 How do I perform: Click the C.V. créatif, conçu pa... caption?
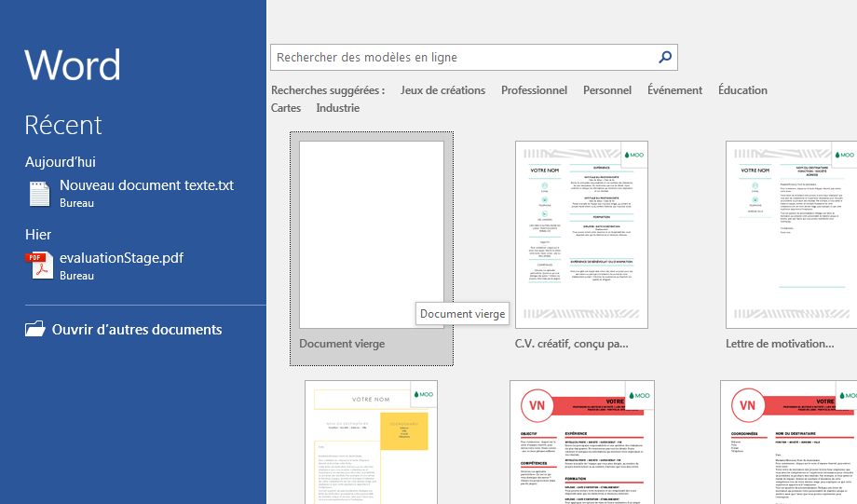[572, 344]
